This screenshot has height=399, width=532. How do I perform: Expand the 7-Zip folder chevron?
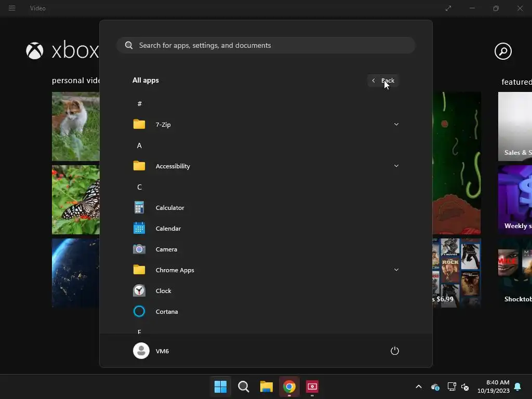tap(396, 125)
